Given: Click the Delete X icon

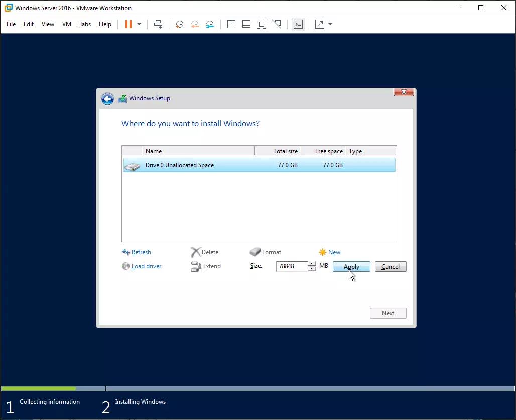Looking at the screenshot, I should pyautogui.click(x=195, y=252).
